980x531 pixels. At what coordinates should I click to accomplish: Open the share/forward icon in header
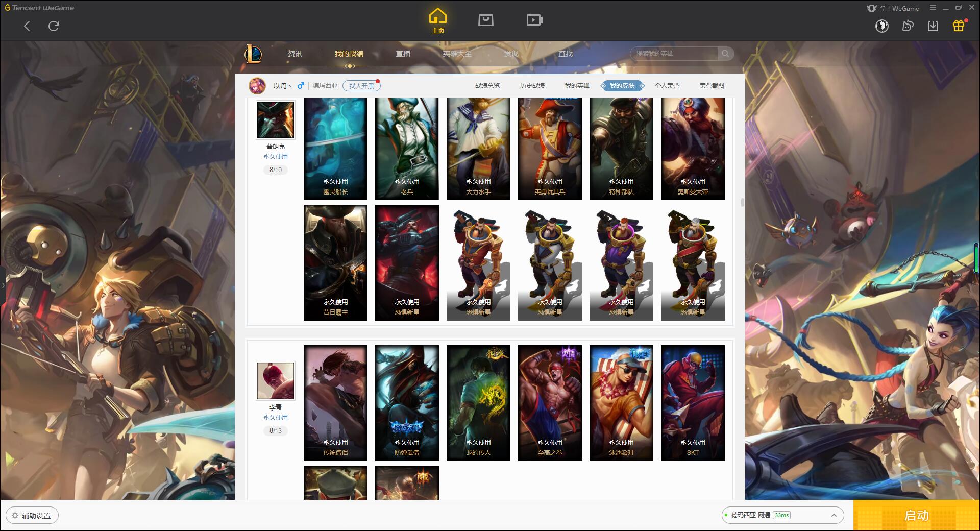pos(908,26)
